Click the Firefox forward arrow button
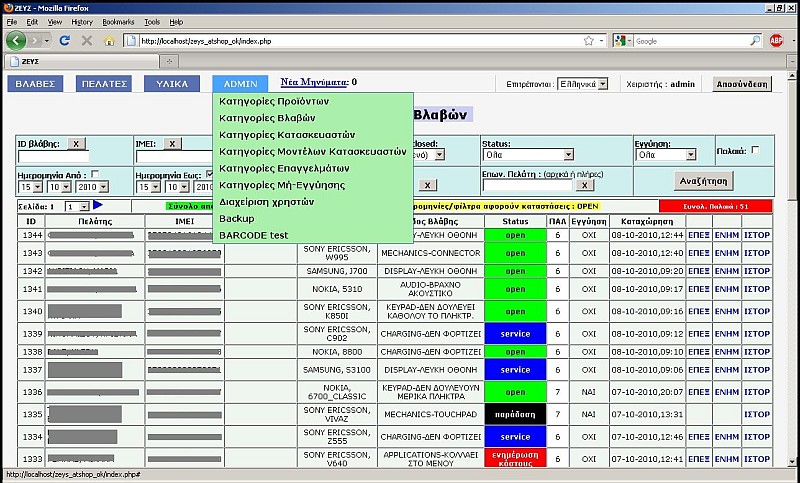 pyautogui.click(x=35, y=40)
